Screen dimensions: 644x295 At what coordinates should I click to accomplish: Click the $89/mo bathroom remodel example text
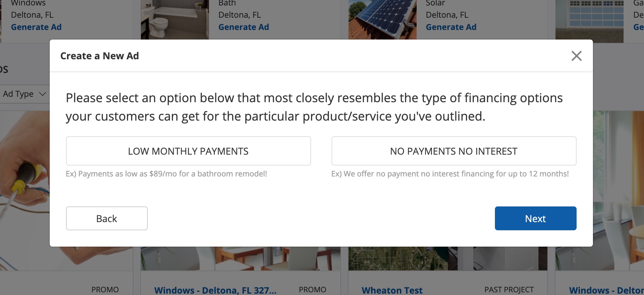click(x=166, y=174)
